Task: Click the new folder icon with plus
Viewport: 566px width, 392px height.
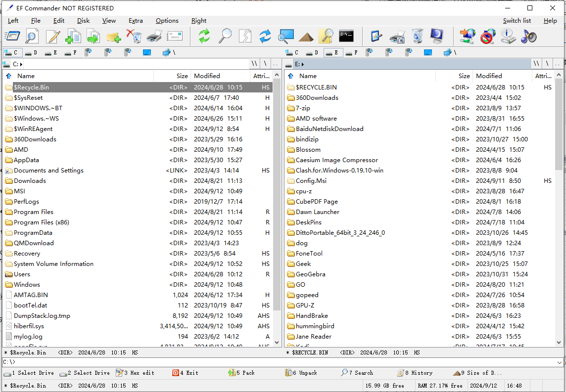Action: 113,37
